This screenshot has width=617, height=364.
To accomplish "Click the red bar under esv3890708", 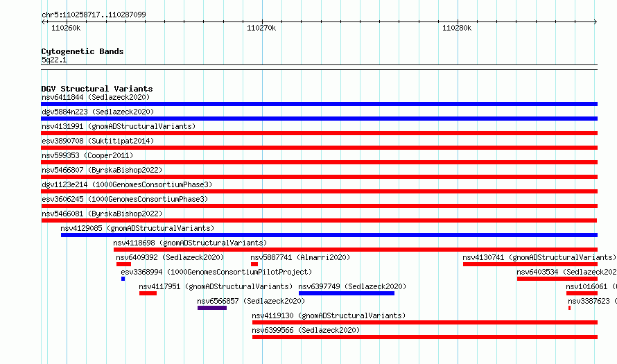I will [x=319, y=148].
